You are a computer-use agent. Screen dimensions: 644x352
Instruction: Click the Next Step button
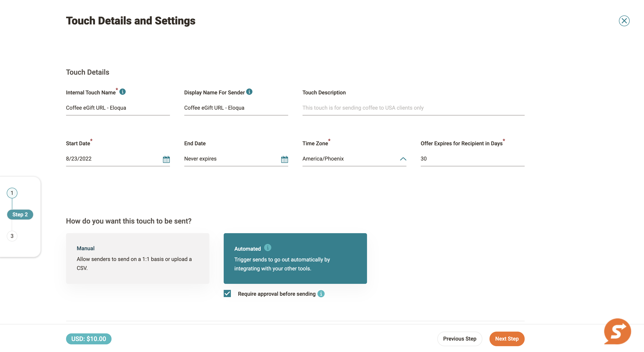pos(507,339)
